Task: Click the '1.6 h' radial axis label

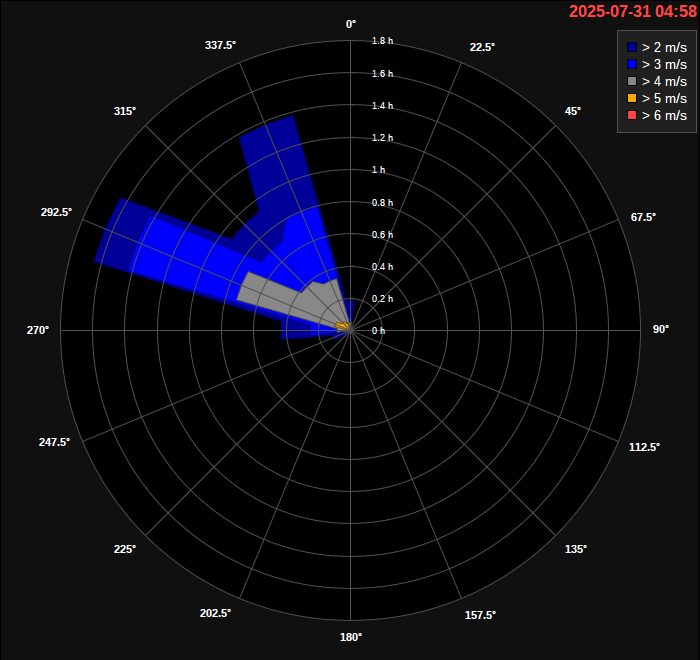Action: (x=383, y=74)
